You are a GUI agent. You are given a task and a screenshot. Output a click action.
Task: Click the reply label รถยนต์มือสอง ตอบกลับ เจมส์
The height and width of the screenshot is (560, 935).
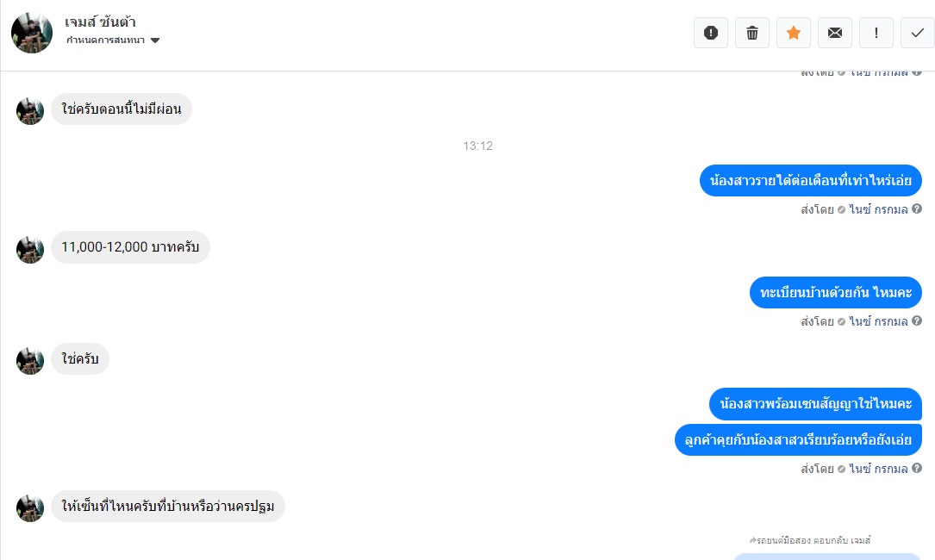(810, 540)
